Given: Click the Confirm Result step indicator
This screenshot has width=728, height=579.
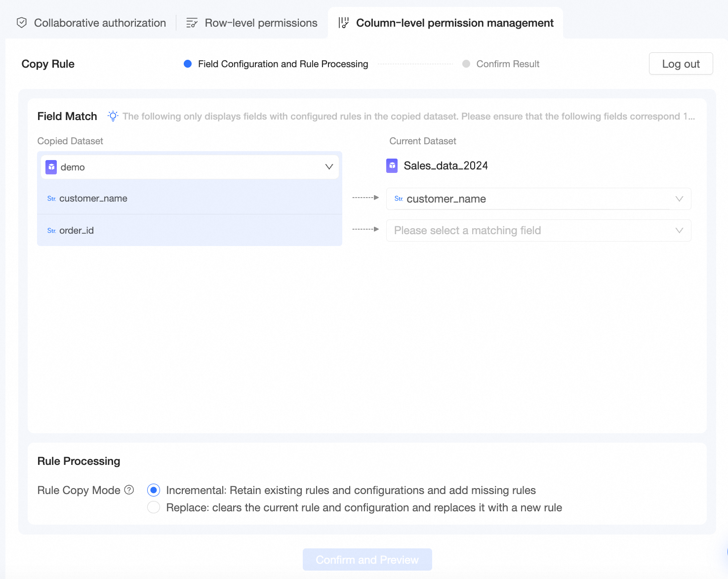Looking at the screenshot, I should click(507, 64).
